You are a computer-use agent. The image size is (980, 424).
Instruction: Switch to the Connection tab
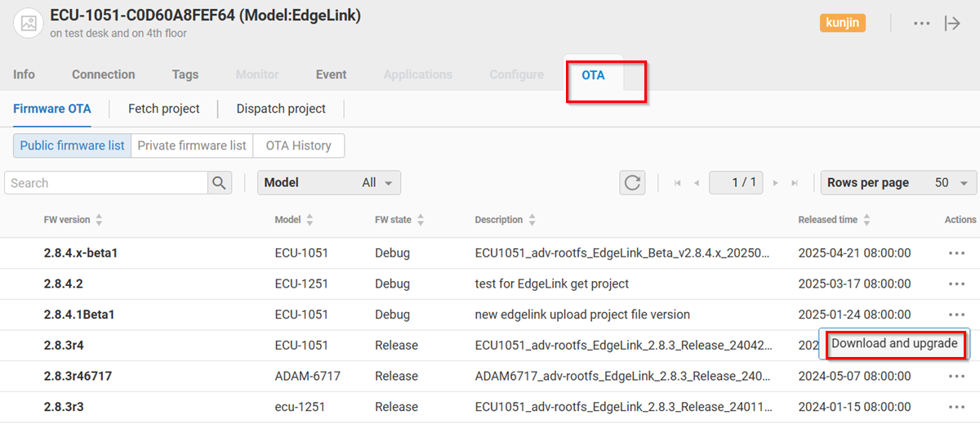tap(103, 74)
